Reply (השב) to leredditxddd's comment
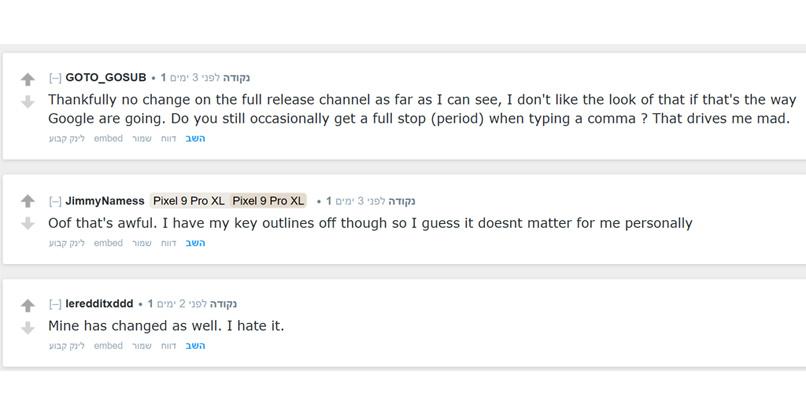Screen dimensions: 806x416 195,346
